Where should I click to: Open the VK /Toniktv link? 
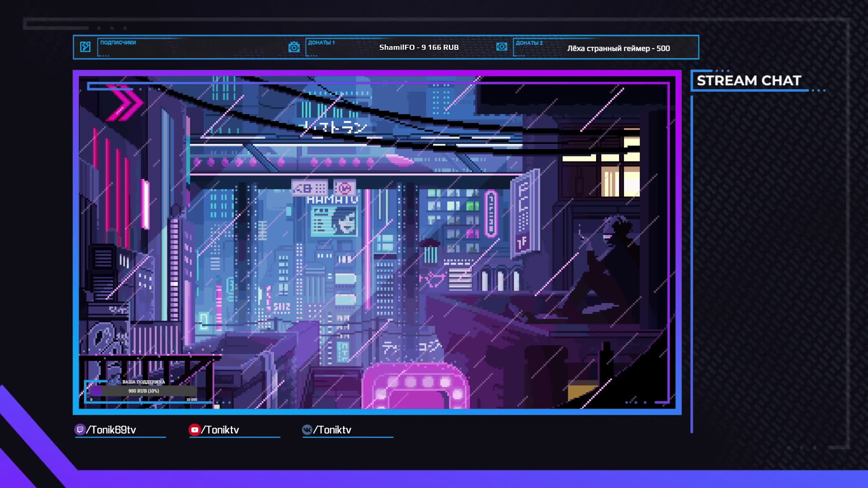(x=332, y=430)
